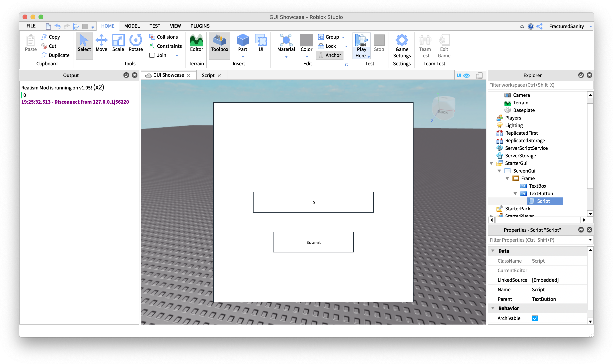Open the Terrain Editor
613x364 pixels.
[196, 44]
